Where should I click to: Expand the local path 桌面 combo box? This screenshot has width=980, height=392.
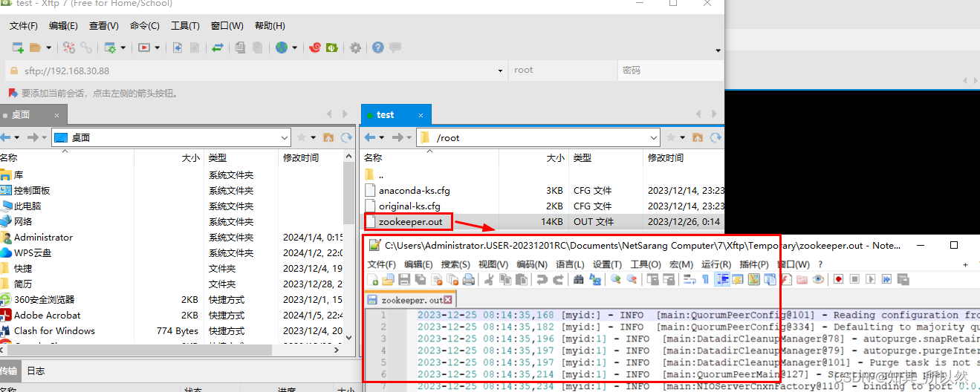click(285, 137)
